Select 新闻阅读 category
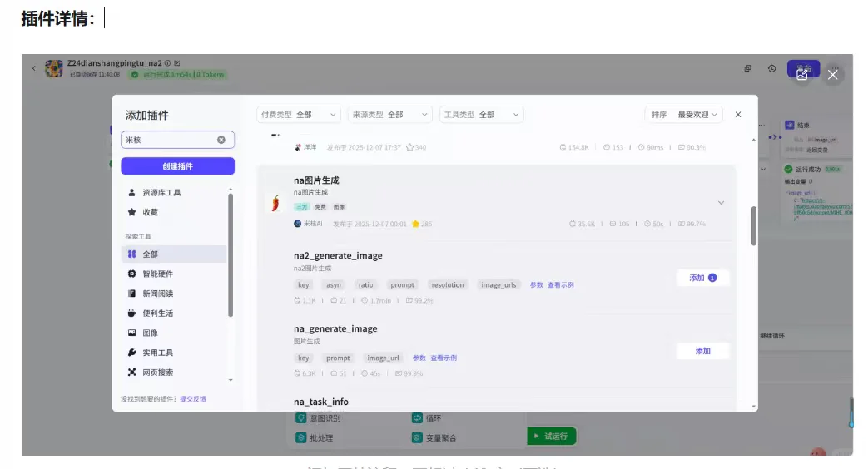The height and width of the screenshot is (469, 868). coord(174,293)
